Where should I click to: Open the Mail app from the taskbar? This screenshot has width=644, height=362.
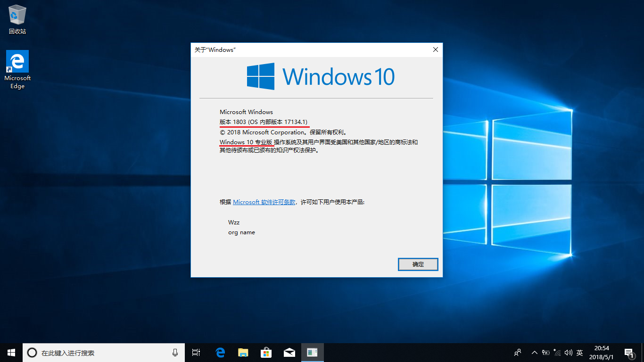289,353
